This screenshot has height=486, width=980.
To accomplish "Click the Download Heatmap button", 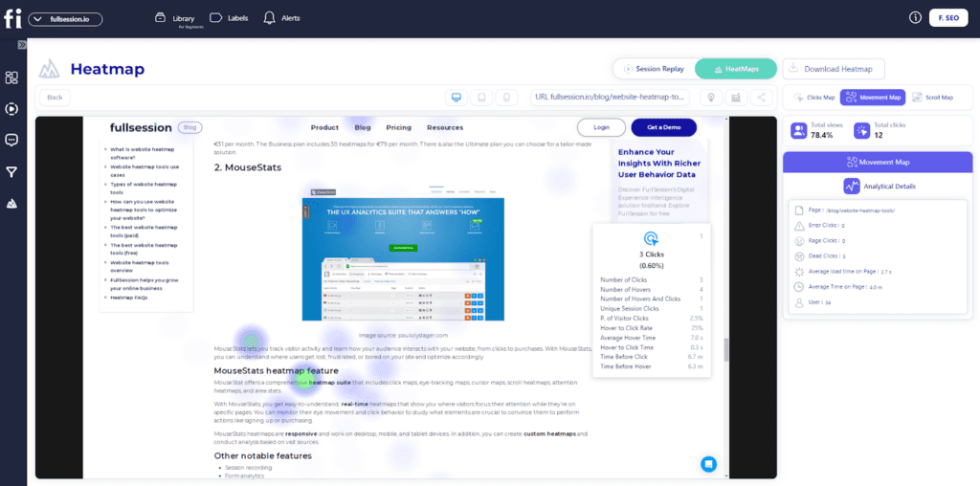I will tap(834, 69).
